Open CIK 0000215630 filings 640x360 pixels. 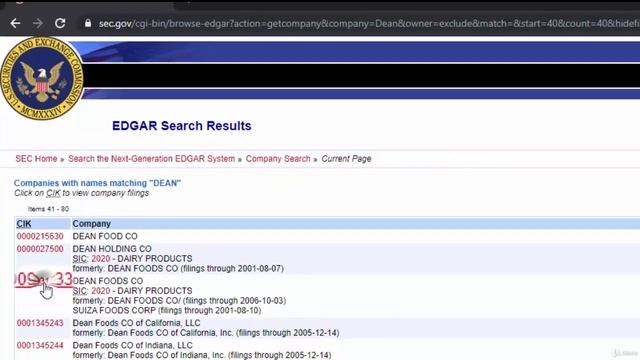pos(40,236)
